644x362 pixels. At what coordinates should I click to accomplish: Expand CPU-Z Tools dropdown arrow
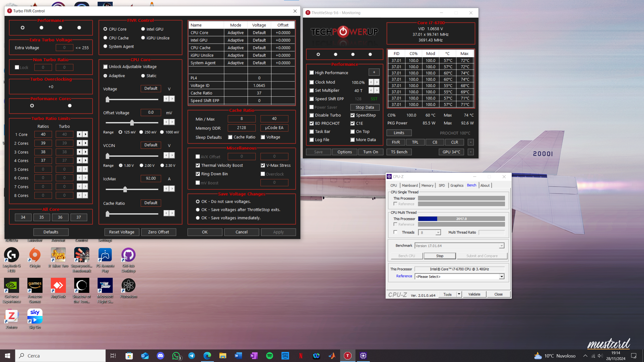tap(459, 294)
